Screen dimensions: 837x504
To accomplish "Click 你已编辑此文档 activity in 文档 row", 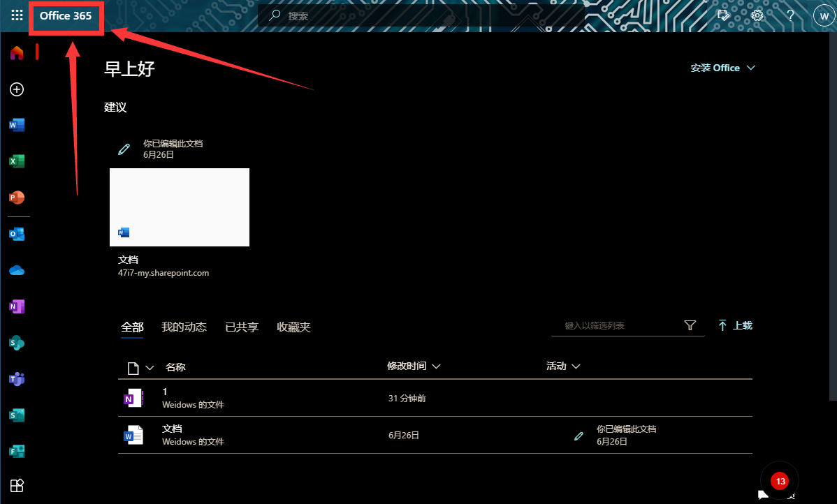I will tap(626, 429).
